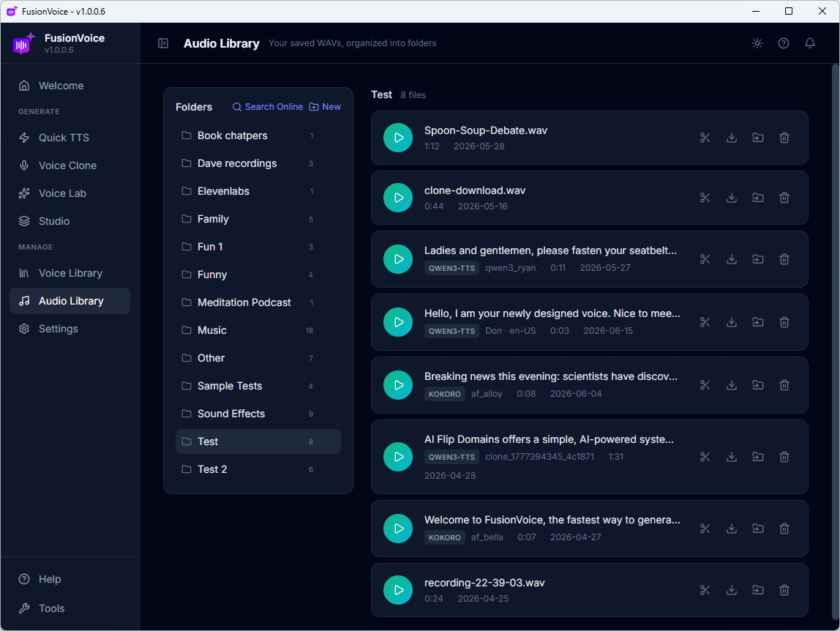The image size is (840, 631).
Task: Open Voice Clone
Action: pos(70,165)
